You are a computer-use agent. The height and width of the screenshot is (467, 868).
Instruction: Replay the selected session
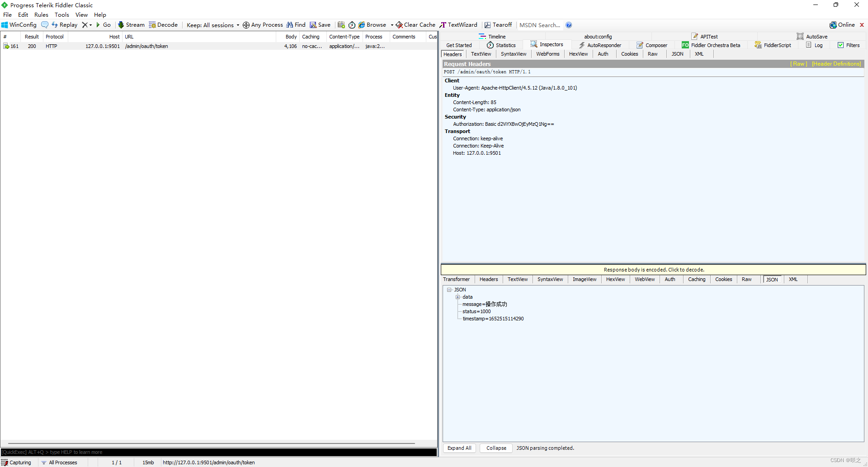point(65,25)
